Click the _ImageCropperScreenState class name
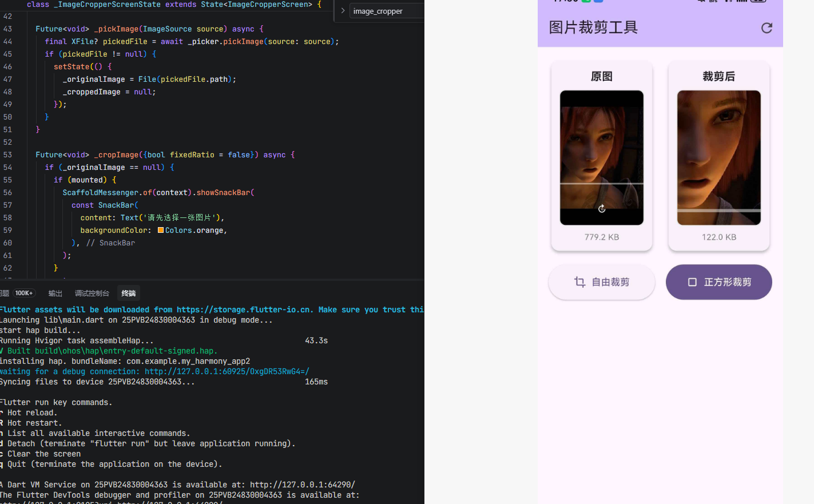 pyautogui.click(x=107, y=4)
